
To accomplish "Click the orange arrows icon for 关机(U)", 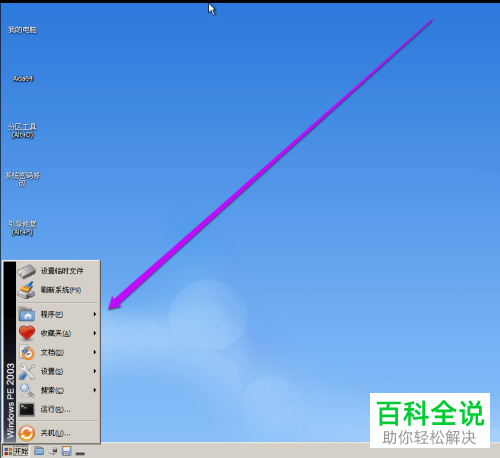I will pyautogui.click(x=26, y=433).
